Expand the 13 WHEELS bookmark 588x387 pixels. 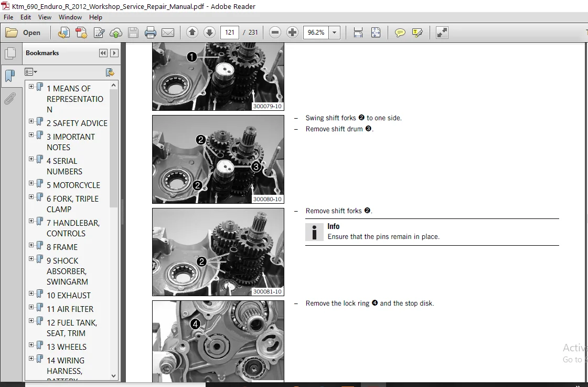point(31,345)
